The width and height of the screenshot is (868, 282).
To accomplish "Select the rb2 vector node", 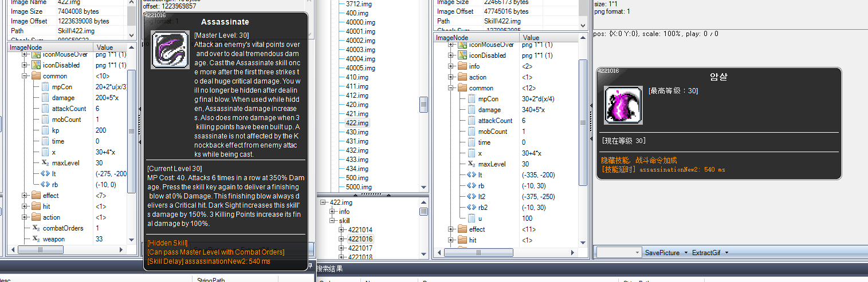I will pos(484,208).
